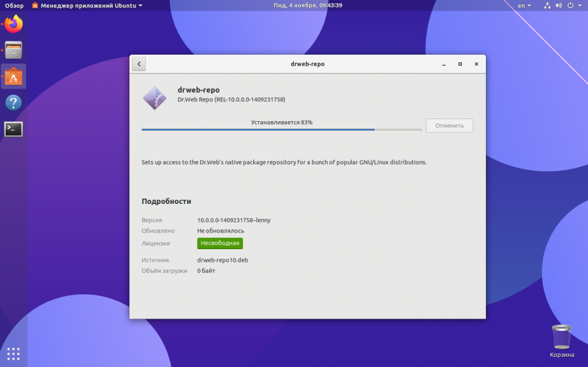Expand the power system menu arrow
The height and width of the screenshot is (367, 588).
click(x=580, y=6)
